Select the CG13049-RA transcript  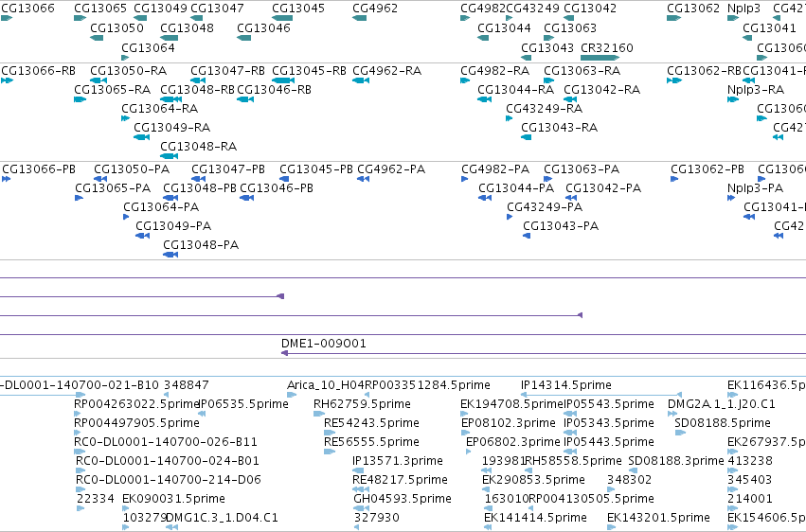171,128
